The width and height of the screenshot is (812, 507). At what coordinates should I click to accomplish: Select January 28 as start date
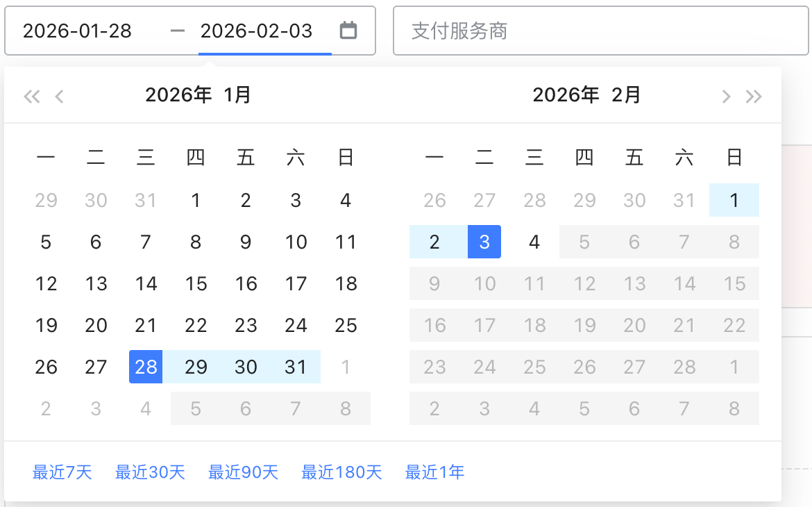click(x=146, y=367)
